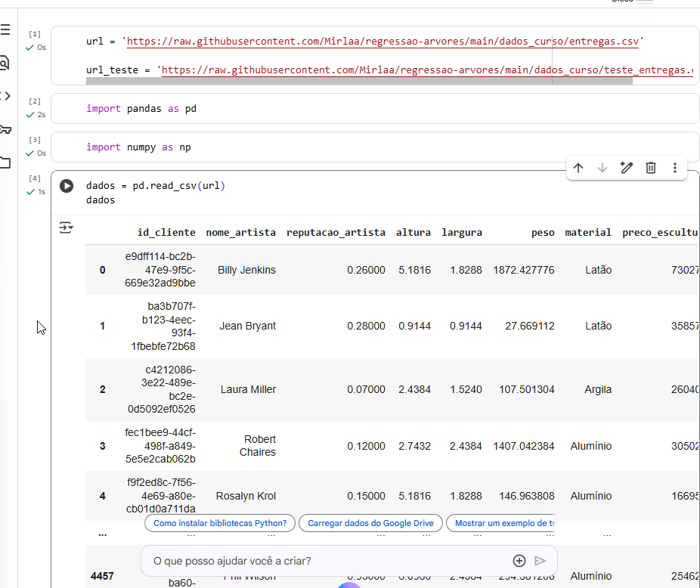Click the send prompt arrow button
The height and width of the screenshot is (588, 700).
point(540,561)
